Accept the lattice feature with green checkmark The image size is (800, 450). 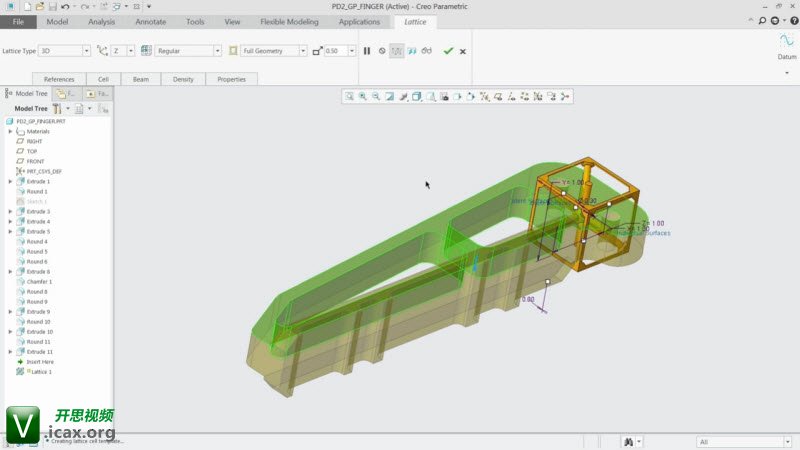[448, 51]
